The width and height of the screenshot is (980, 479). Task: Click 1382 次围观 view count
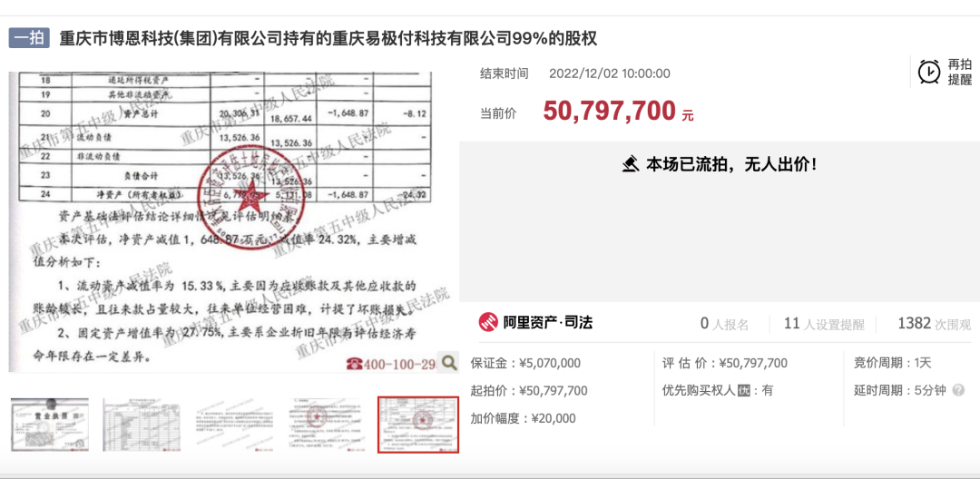coord(935,324)
